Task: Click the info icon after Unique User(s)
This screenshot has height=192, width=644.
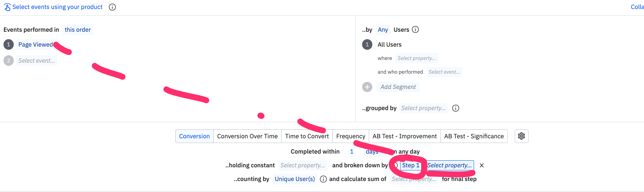Action: (x=323, y=179)
